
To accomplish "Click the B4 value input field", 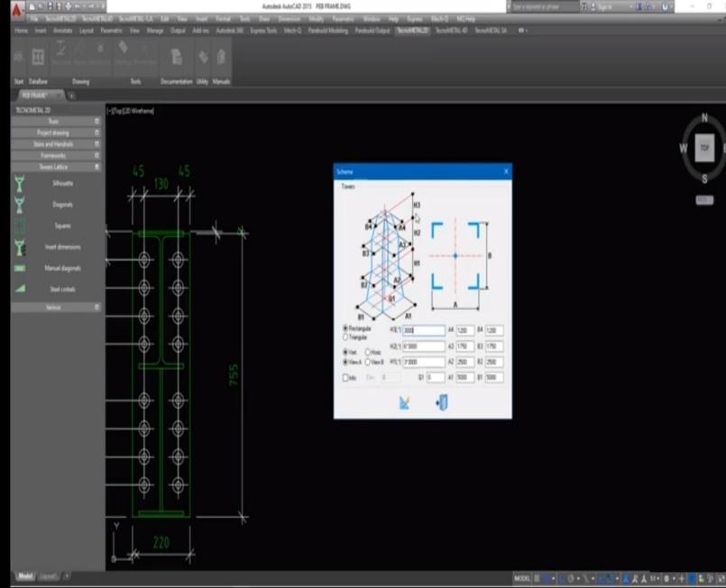I will pos(494,330).
